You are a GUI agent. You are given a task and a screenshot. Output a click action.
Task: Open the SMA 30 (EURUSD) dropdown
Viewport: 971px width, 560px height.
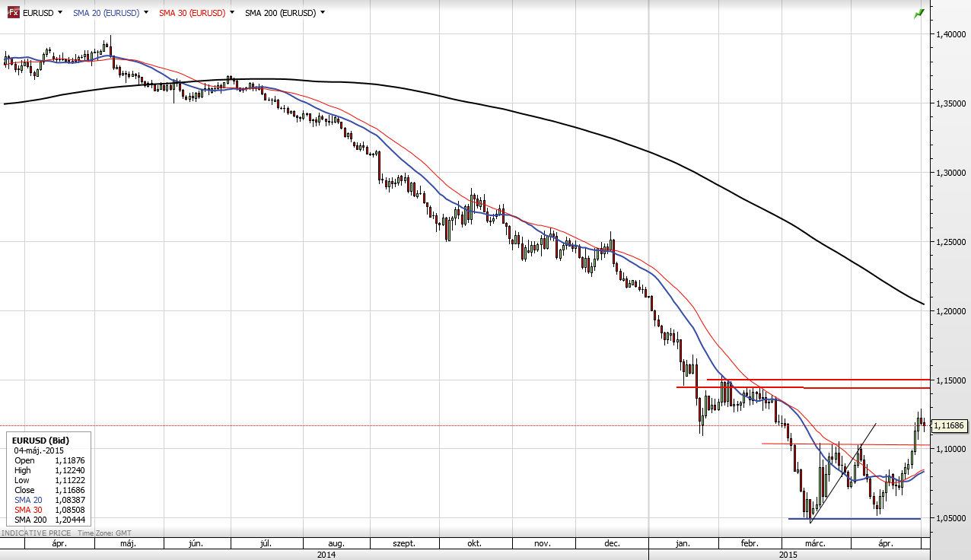[x=231, y=13]
